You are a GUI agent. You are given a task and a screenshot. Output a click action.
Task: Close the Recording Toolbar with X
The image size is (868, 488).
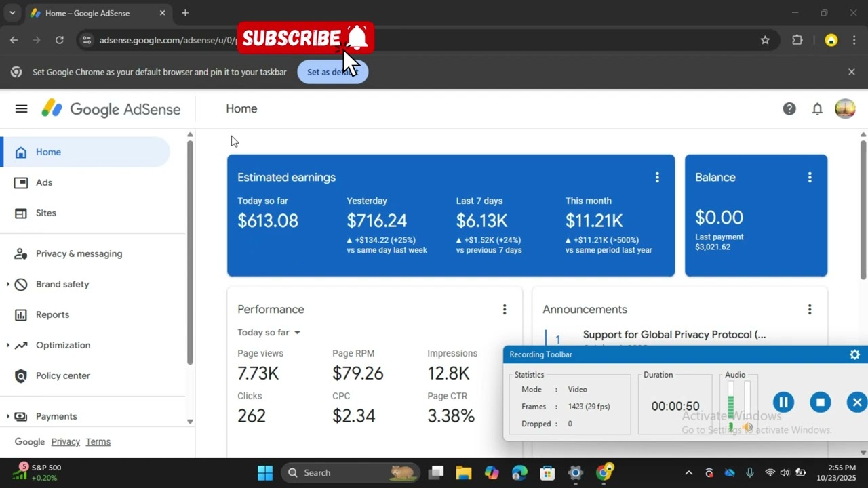pos(857,403)
